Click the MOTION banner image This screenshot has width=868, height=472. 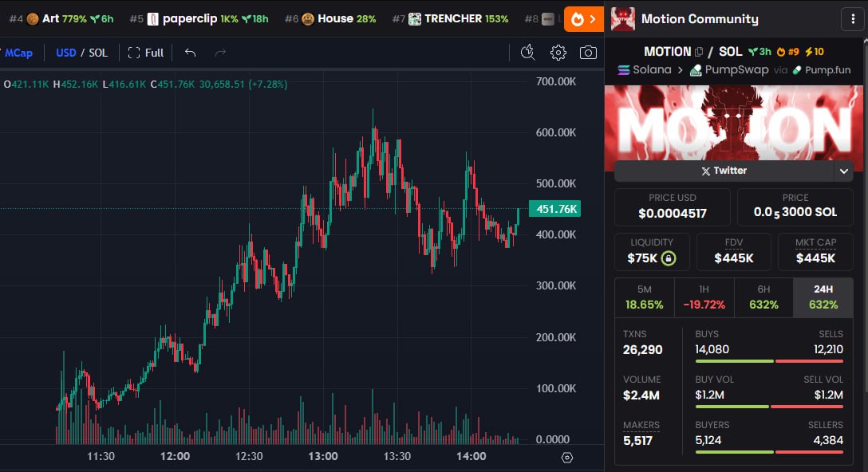[733, 123]
